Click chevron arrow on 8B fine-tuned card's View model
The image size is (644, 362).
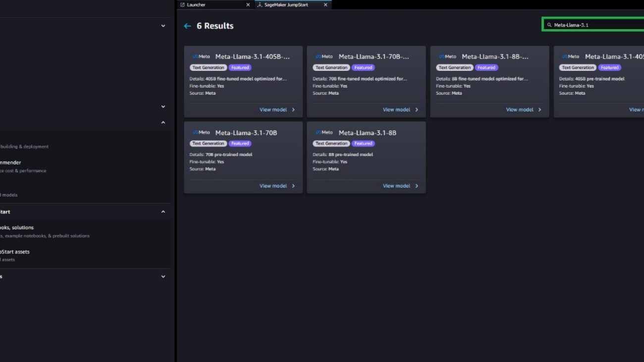pyautogui.click(x=540, y=110)
